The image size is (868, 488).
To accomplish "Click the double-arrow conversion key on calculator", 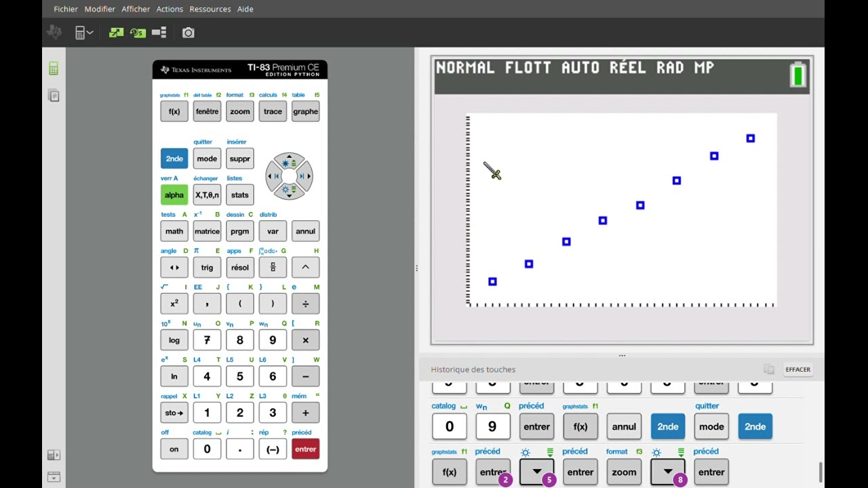I will 174,267.
